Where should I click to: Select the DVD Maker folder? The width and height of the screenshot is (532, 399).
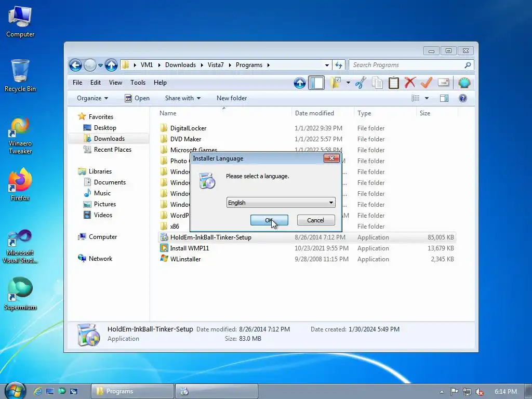click(185, 139)
